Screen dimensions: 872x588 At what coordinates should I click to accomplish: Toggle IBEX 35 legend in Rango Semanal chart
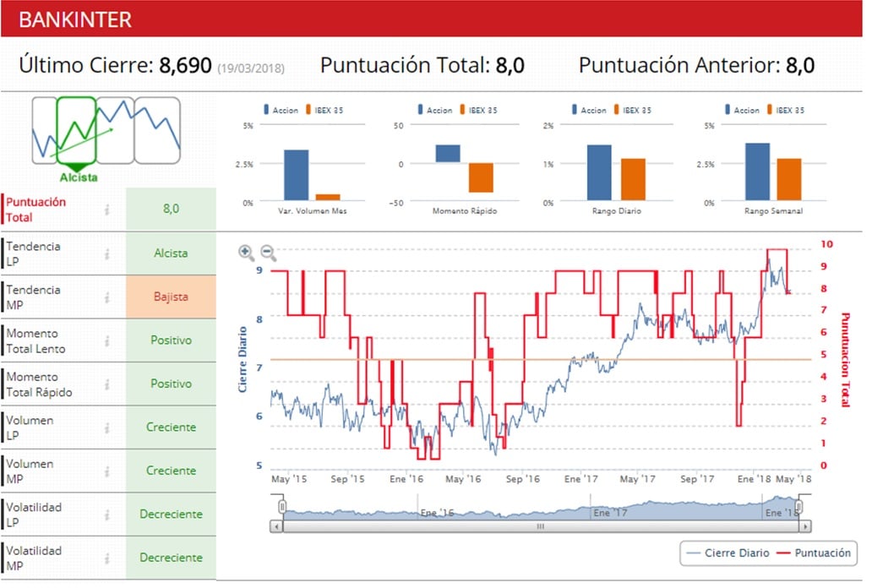tap(786, 110)
